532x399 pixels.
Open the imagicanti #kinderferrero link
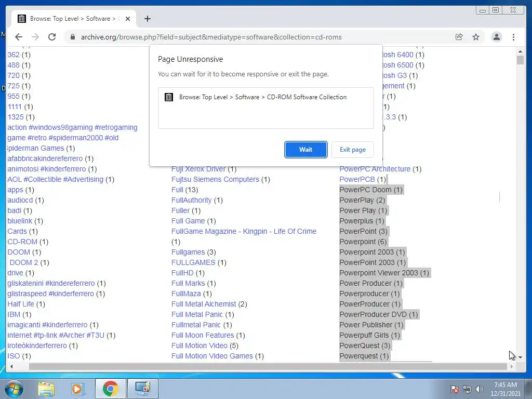(x=47, y=325)
